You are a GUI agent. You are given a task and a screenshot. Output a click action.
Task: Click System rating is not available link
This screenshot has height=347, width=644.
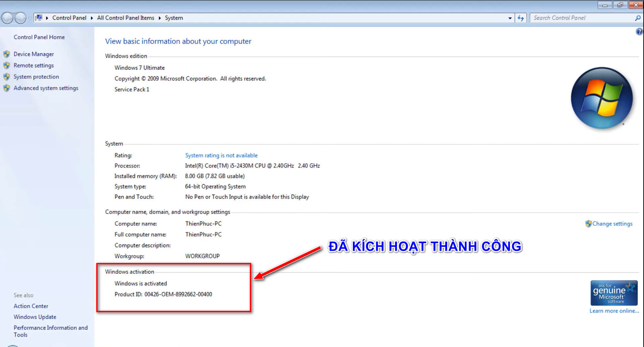(221, 155)
